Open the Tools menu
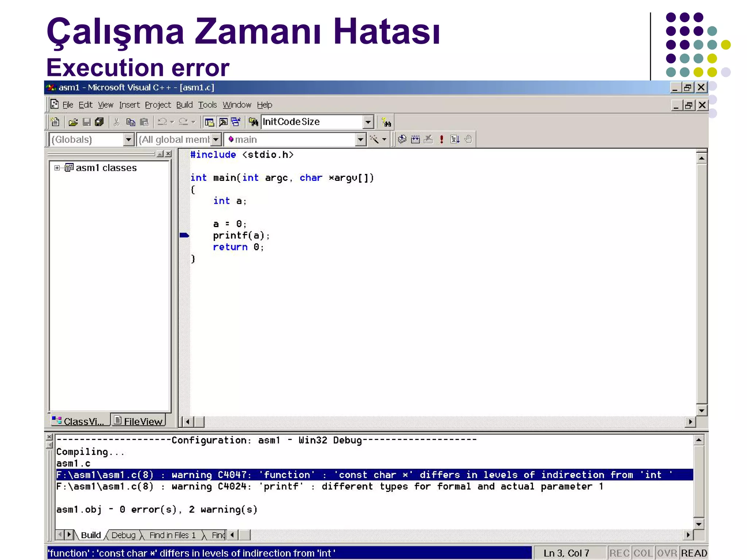This screenshot has width=747, height=560. pyautogui.click(x=208, y=105)
